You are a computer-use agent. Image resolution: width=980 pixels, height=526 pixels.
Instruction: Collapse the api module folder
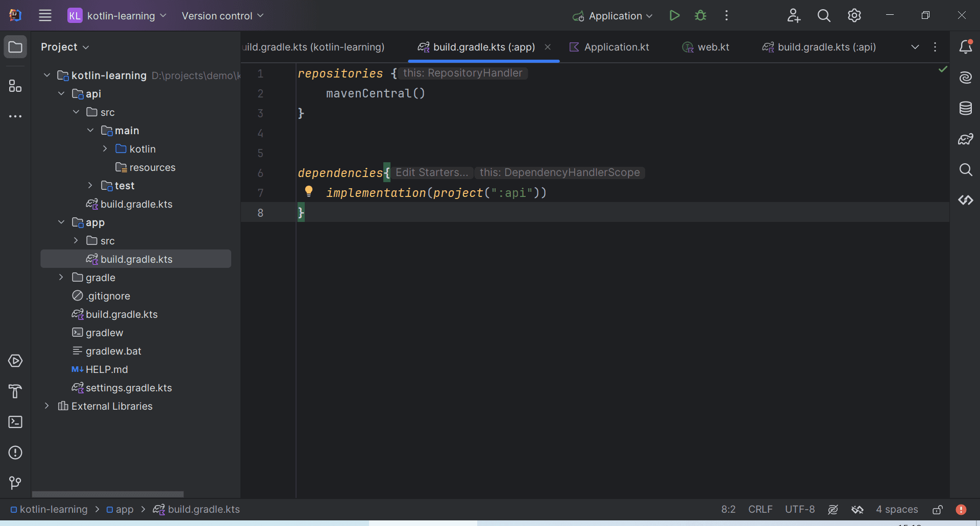click(x=61, y=94)
